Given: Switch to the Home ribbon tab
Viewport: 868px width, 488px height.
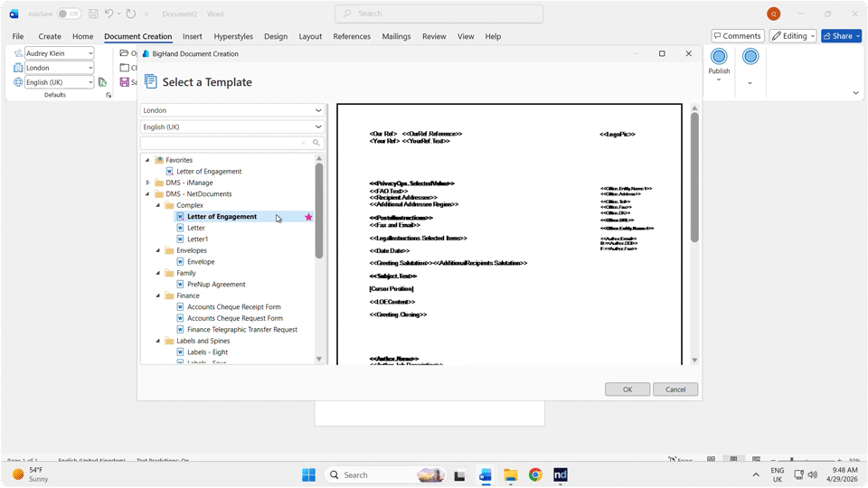Looking at the screenshot, I should [82, 36].
